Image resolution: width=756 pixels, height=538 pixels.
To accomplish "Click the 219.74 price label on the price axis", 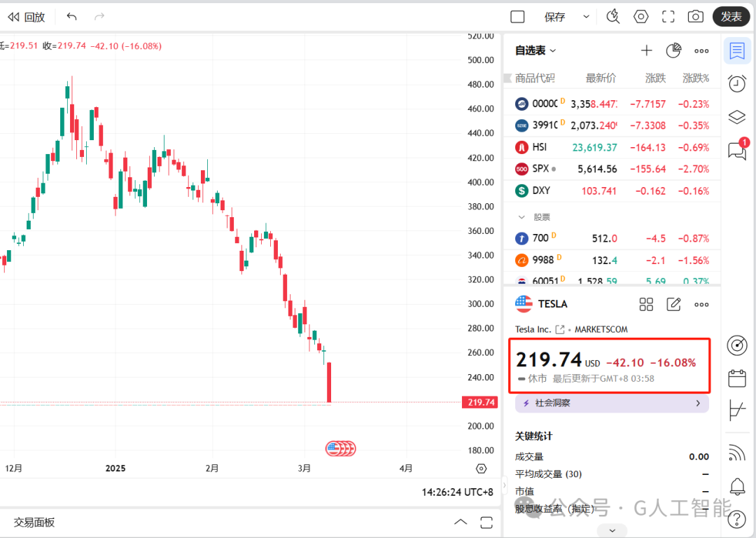I will click(x=480, y=402).
